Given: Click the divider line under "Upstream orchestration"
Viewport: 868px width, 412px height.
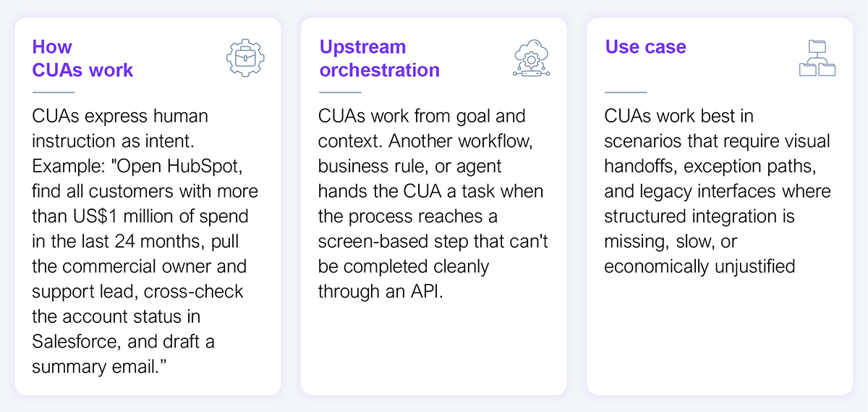Looking at the screenshot, I should pos(339,93).
